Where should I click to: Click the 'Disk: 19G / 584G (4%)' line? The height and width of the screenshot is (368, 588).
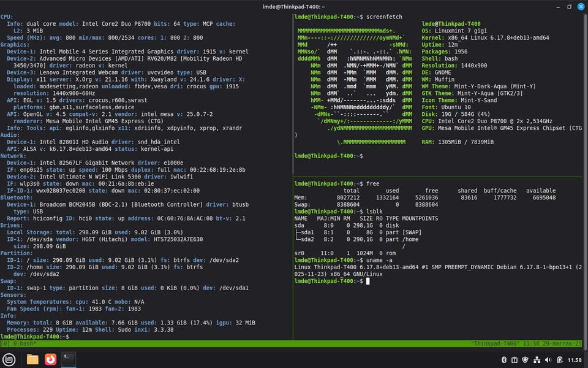coord(456,114)
